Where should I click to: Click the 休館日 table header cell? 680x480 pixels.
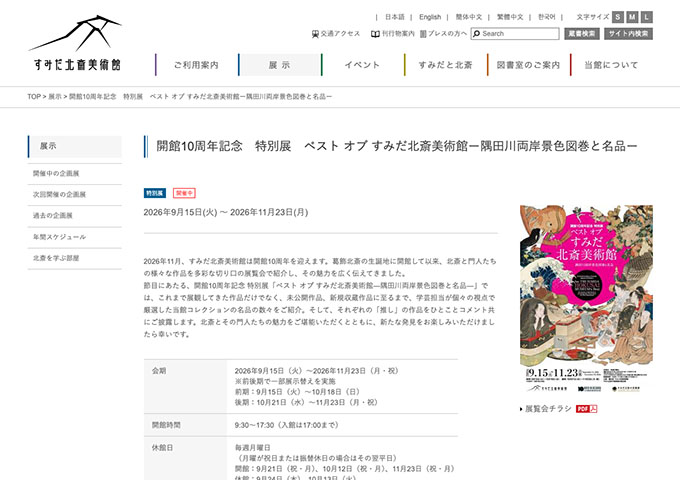click(x=185, y=459)
